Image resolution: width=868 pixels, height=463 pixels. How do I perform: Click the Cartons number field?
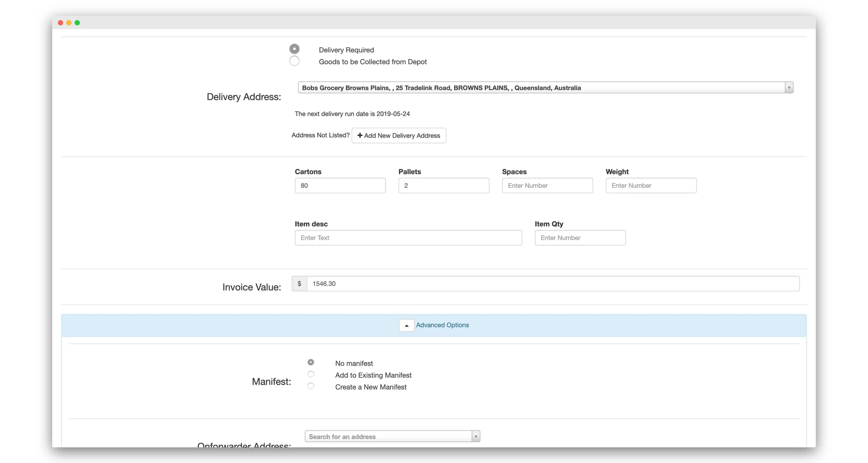[x=340, y=186]
